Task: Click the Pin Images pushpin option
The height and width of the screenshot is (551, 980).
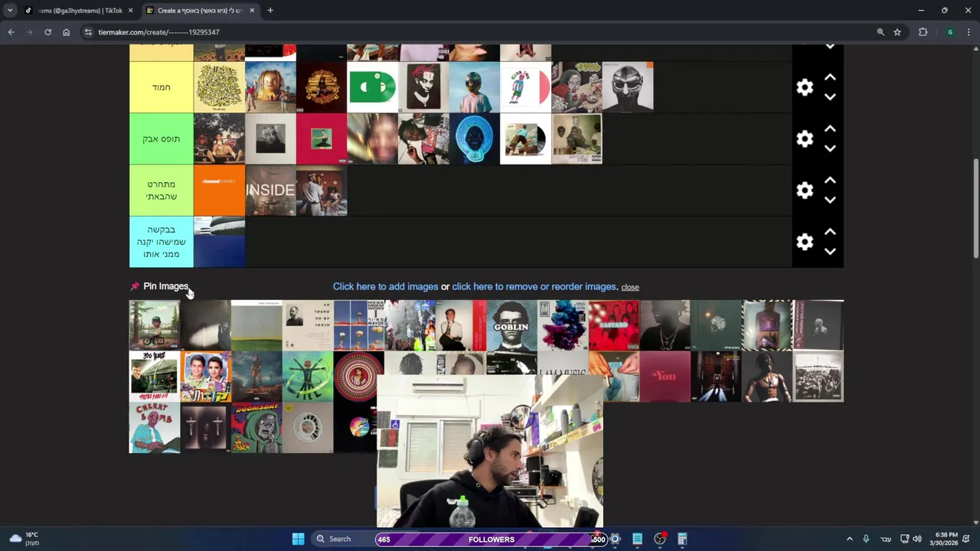Action: point(159,286)
